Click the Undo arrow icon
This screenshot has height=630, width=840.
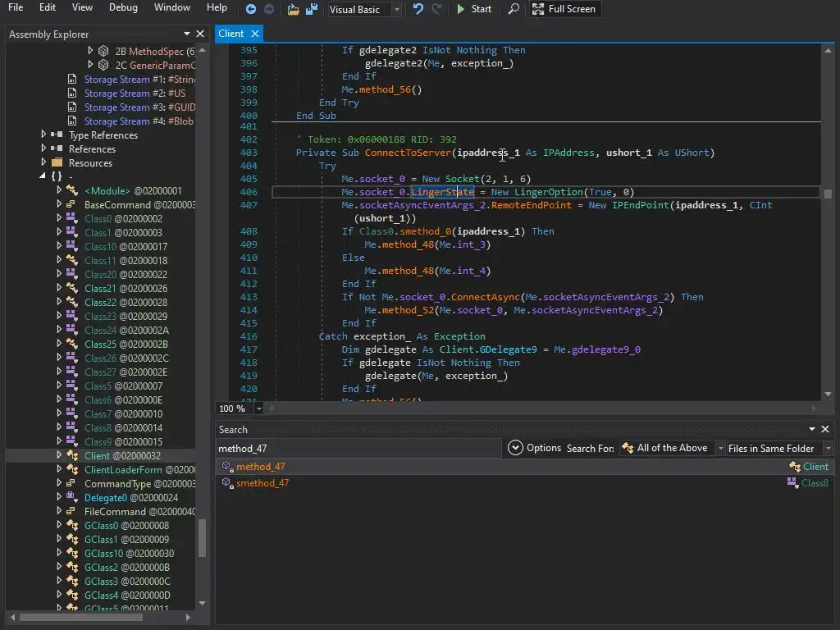(418, 9)
